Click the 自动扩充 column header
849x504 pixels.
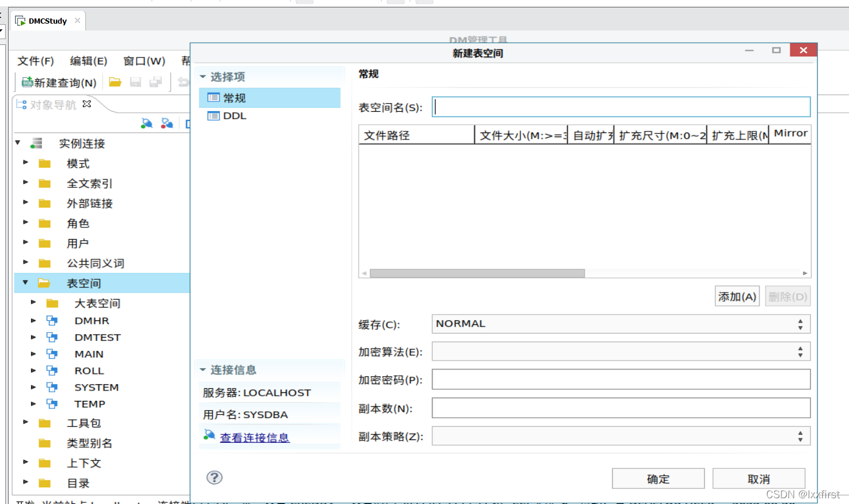tap(591, 135)
